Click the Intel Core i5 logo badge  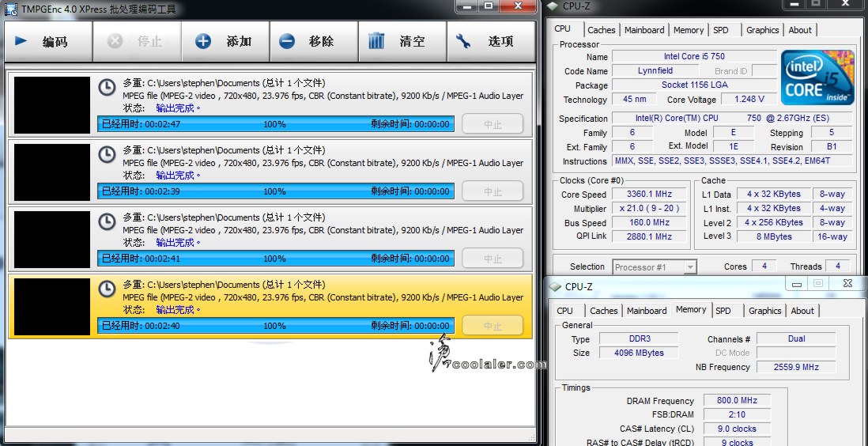817,77
